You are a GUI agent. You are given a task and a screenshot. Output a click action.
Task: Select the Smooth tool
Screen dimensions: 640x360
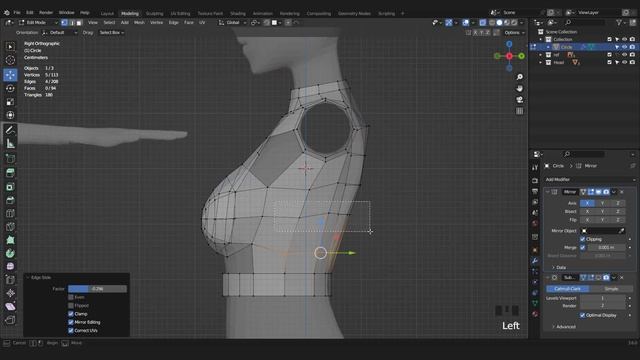click(x=10, y=266)
